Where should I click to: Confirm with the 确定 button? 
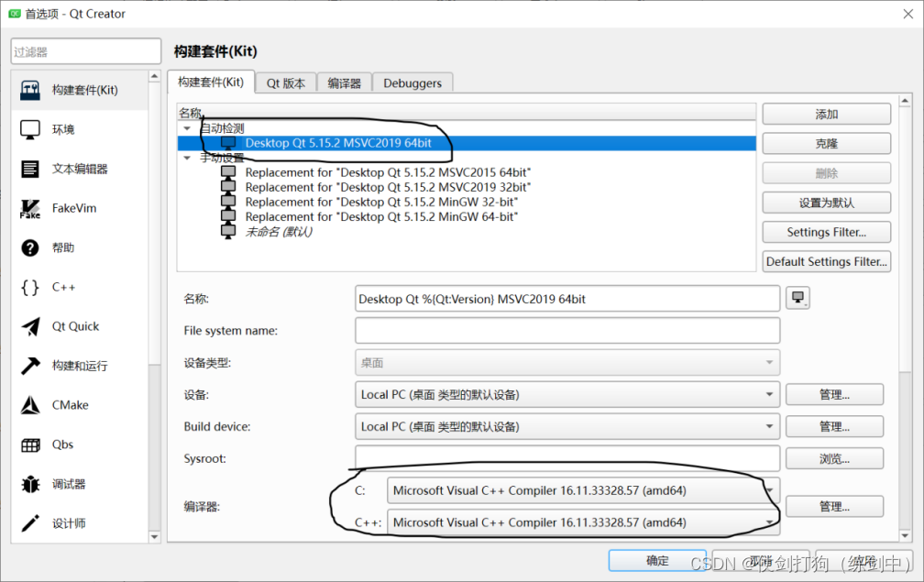click(x=657, y=561)
